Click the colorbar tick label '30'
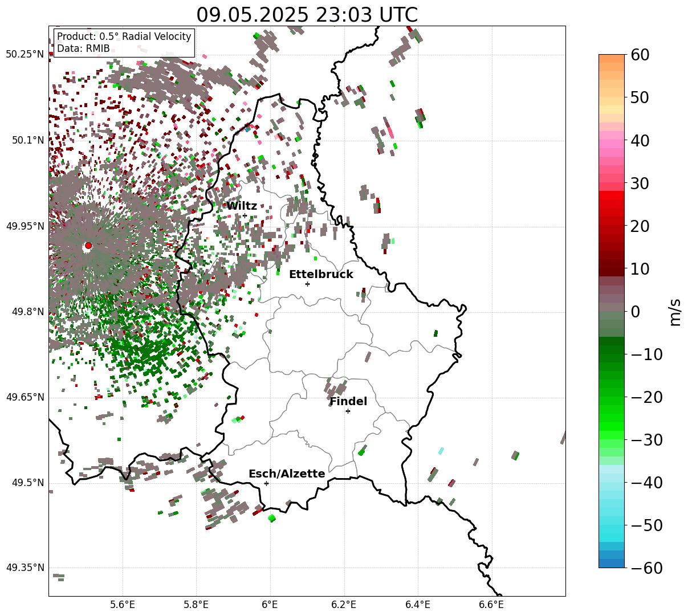Viewport: 688px width, 616px height. click(641, 183)
